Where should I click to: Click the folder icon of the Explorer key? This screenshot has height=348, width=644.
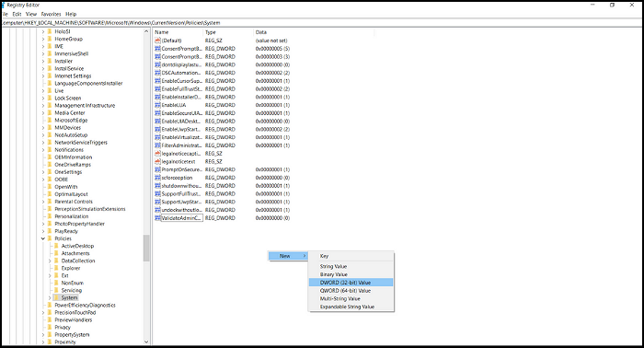(x=56, y=268)
